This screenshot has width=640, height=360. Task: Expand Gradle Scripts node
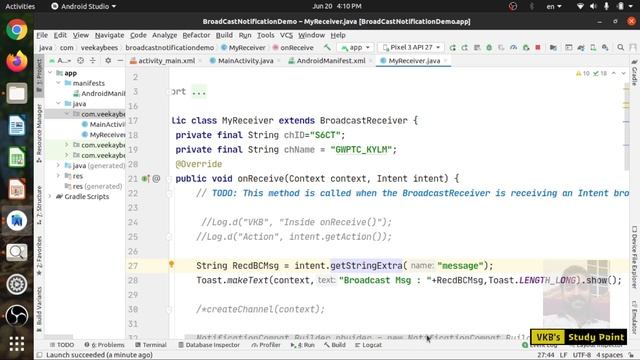[50, 196]
